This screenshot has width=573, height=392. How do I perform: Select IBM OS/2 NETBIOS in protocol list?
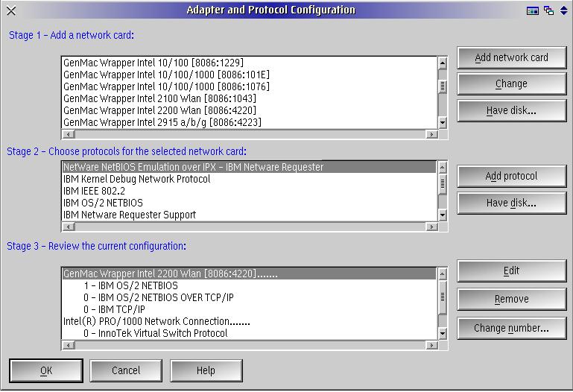(x=249, y=203)
